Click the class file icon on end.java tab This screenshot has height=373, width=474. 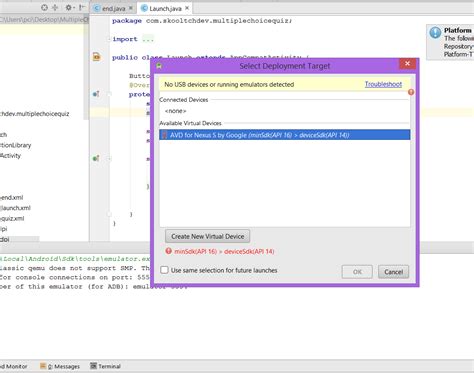click(x=97, y=8)
